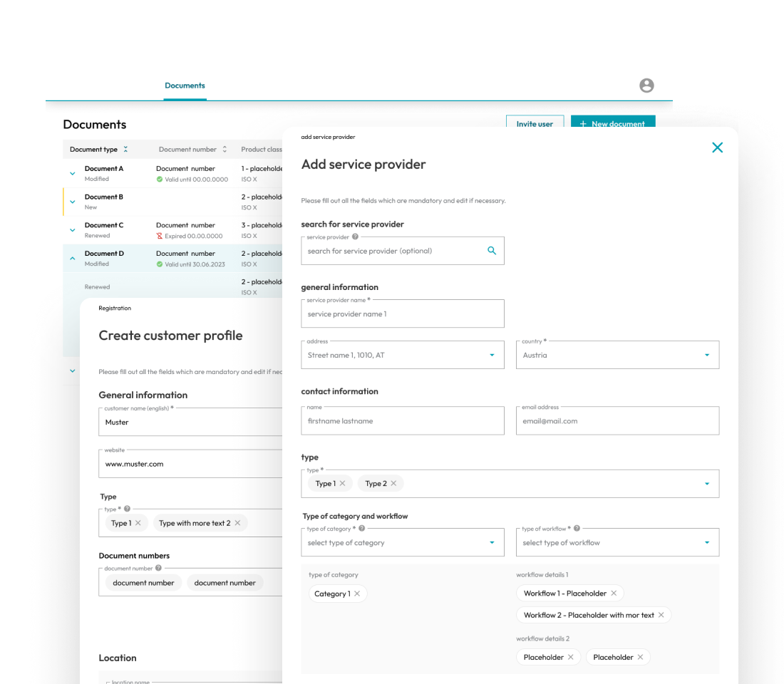Screen dimensions: 784x684
Task: Open the country dropdown showing Austria
Action: (x=706, y=355)
